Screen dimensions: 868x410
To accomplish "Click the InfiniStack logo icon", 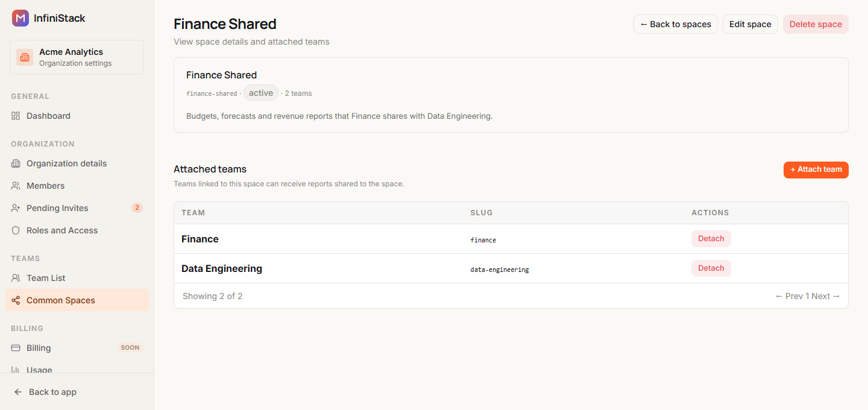I will pyautogui.click(x=20, y=18).
